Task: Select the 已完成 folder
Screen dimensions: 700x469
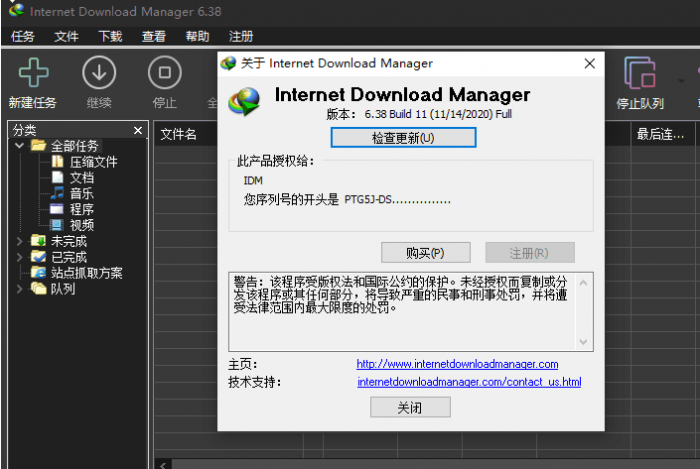Action: point(69,257)
